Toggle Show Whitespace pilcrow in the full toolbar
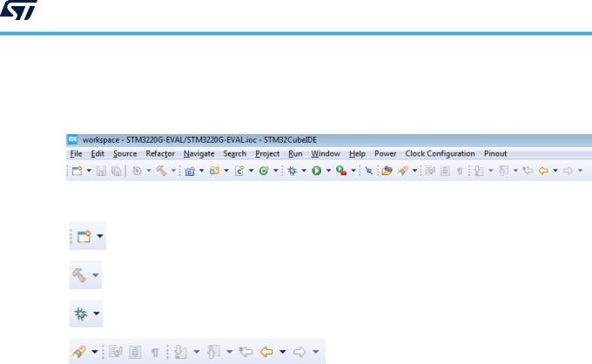592x364 pixels. [x=460, y=171]
